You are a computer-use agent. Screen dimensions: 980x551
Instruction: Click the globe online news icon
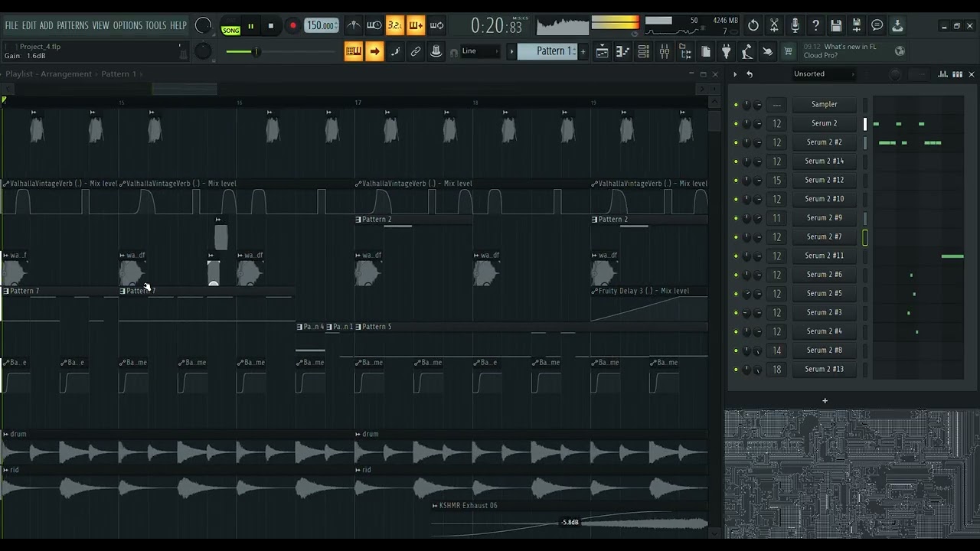[x=900, y=51]
